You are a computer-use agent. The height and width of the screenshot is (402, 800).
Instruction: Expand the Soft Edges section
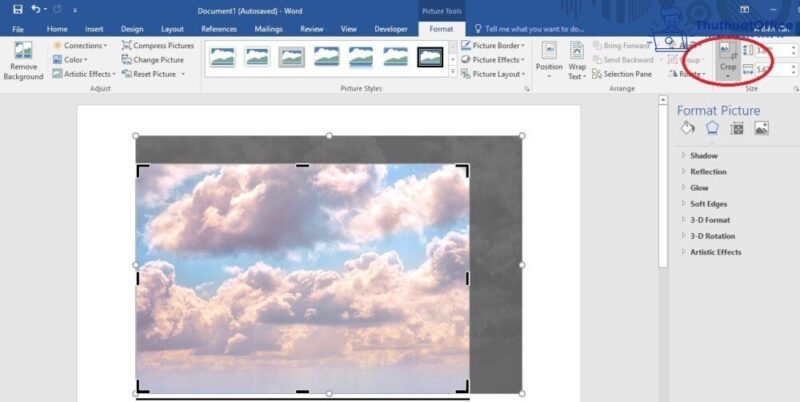tap(708, 204)
